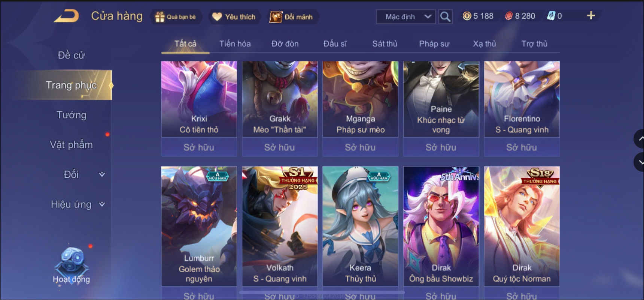Select Tướng in the left sidebar
644x300 pixels.
pos(71,115)
